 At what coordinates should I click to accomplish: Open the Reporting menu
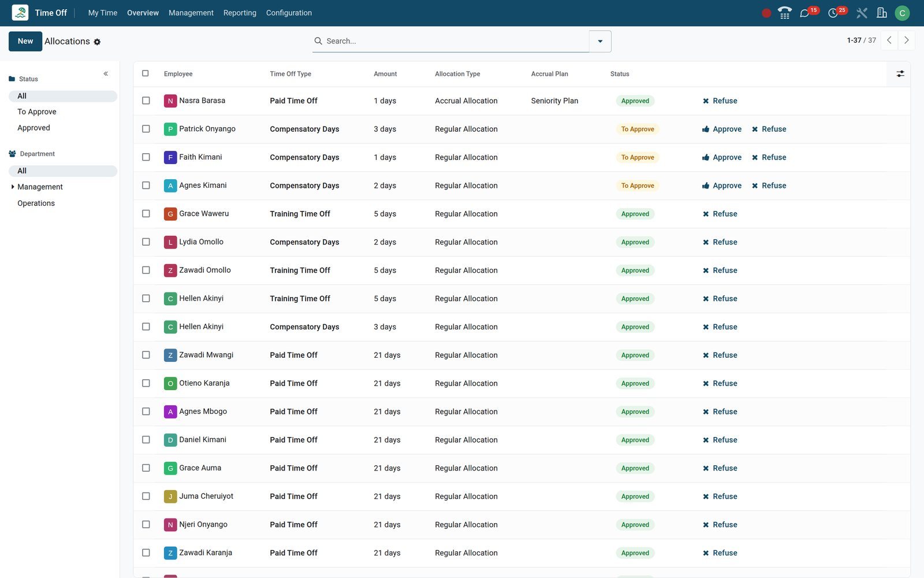[240, 13]
